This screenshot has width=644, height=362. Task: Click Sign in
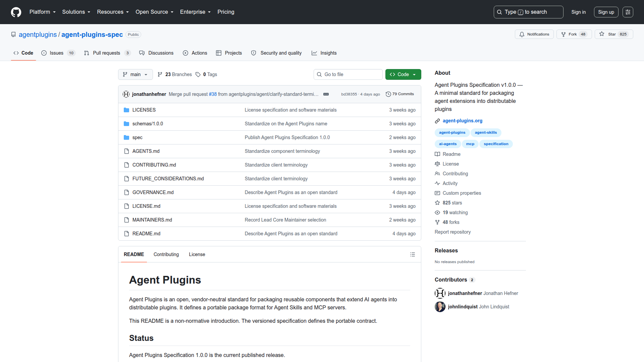coord(579,12)
